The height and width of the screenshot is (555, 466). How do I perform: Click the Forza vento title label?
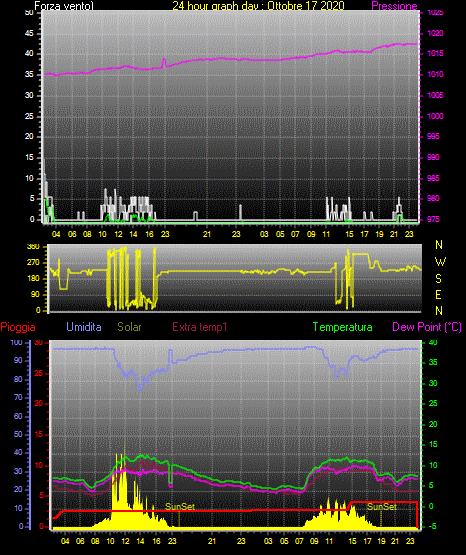(64, 6)
